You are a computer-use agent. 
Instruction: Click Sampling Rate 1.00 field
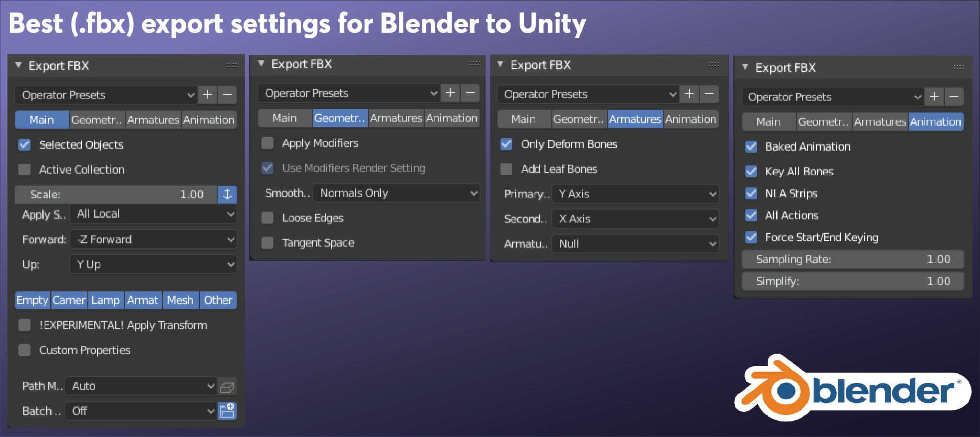point(853,259)
